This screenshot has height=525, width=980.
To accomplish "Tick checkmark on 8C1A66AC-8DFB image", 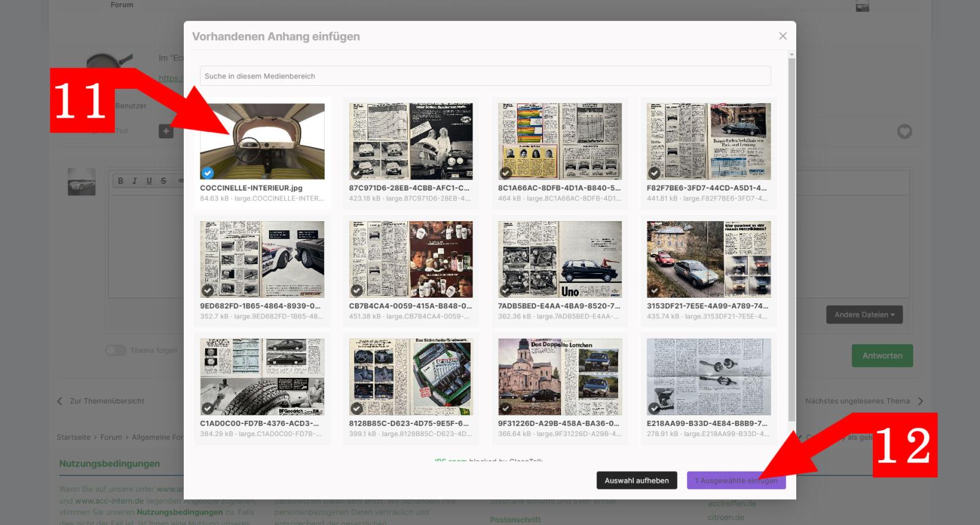I will point(505,173).
